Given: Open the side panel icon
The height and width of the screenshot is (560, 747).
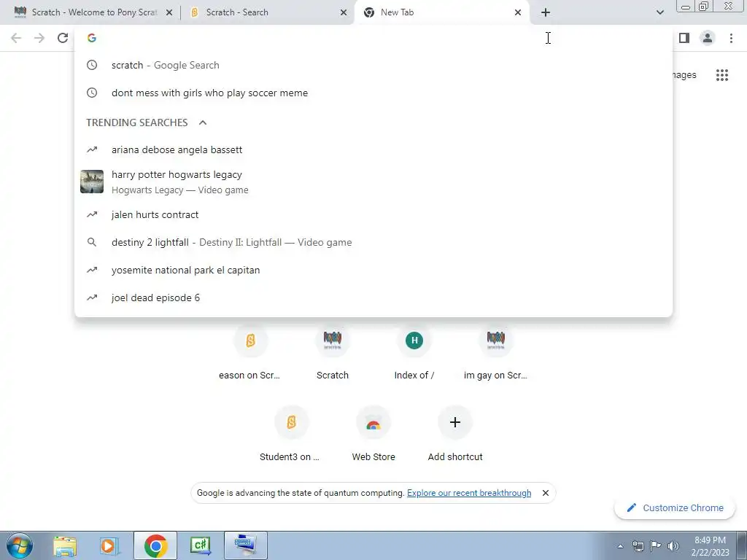Looking at the screenshot, I should [684, 38].
